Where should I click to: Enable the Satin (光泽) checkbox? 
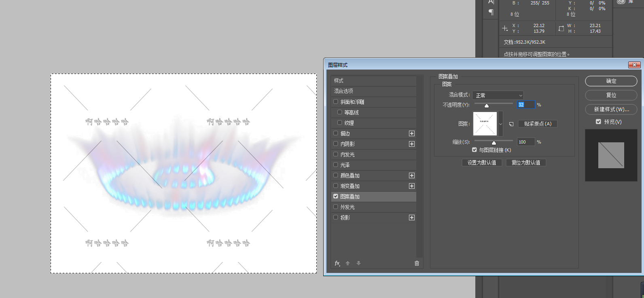pos(336,165)
